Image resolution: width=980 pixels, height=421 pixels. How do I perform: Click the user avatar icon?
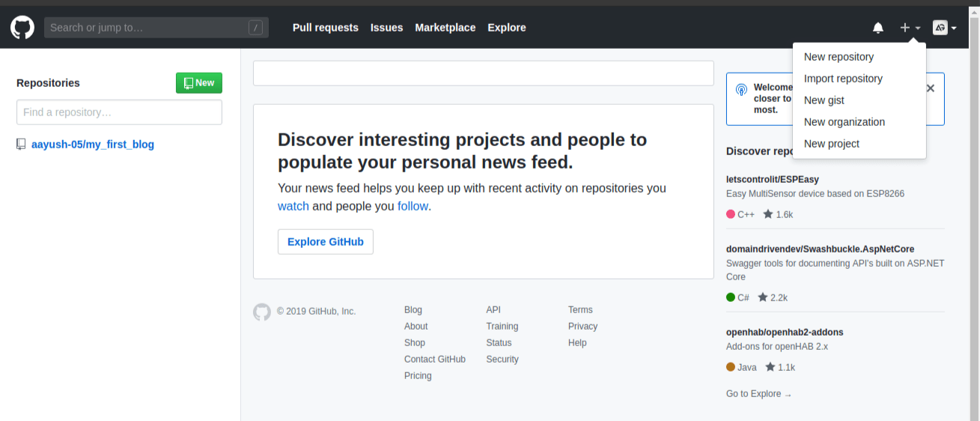tap(940, 28)
